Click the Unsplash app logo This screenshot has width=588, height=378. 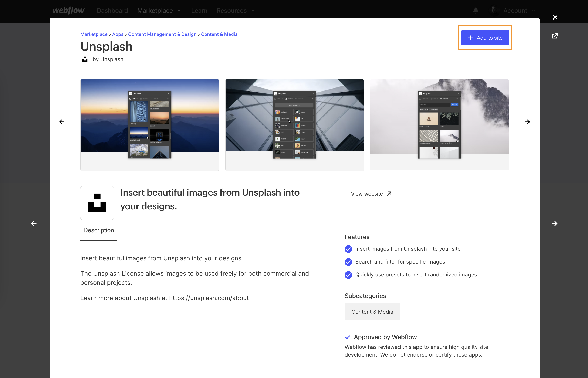[97, 203]
